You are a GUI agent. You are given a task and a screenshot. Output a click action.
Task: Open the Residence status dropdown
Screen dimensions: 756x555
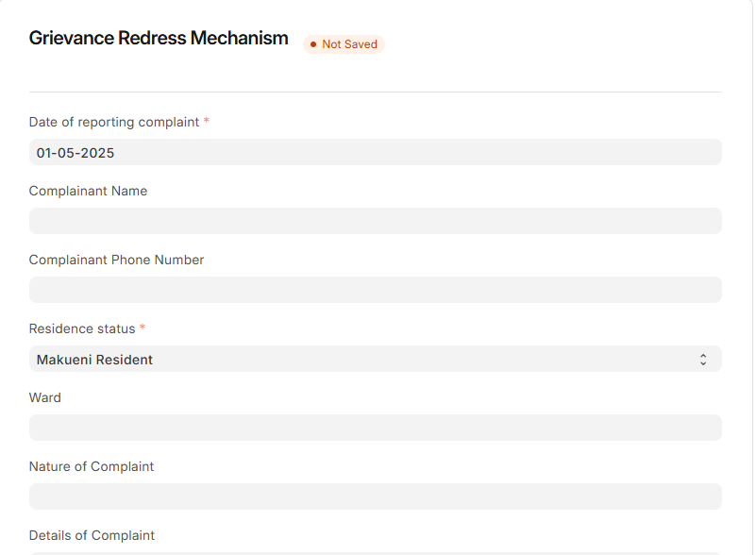click(x=375, y=359)
